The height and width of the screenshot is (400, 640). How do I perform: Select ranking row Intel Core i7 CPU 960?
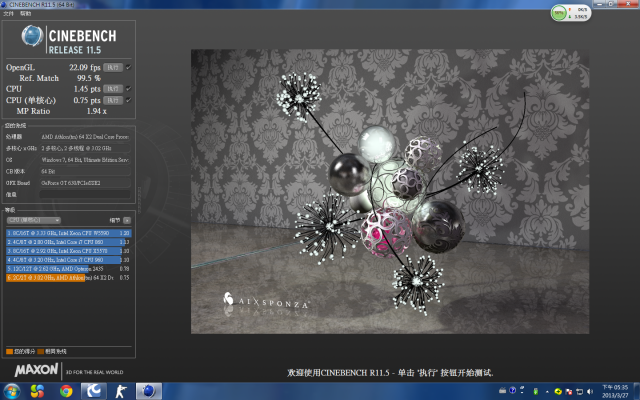68,260
